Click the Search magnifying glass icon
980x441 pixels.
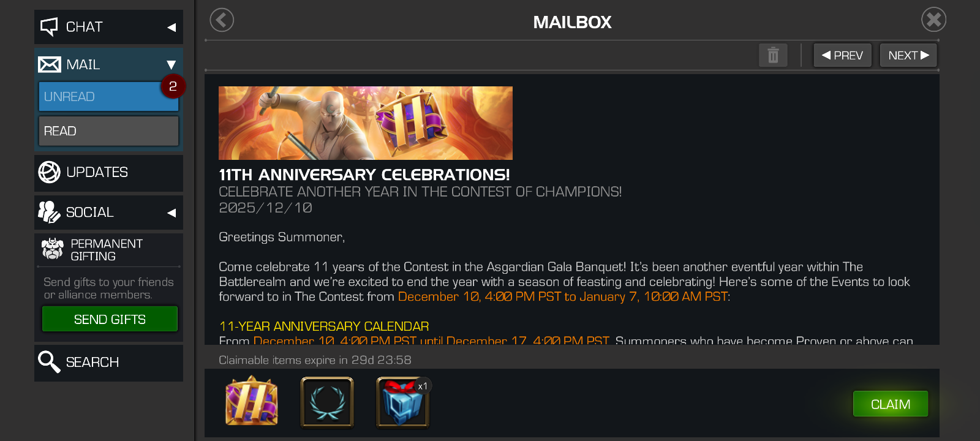49,362
